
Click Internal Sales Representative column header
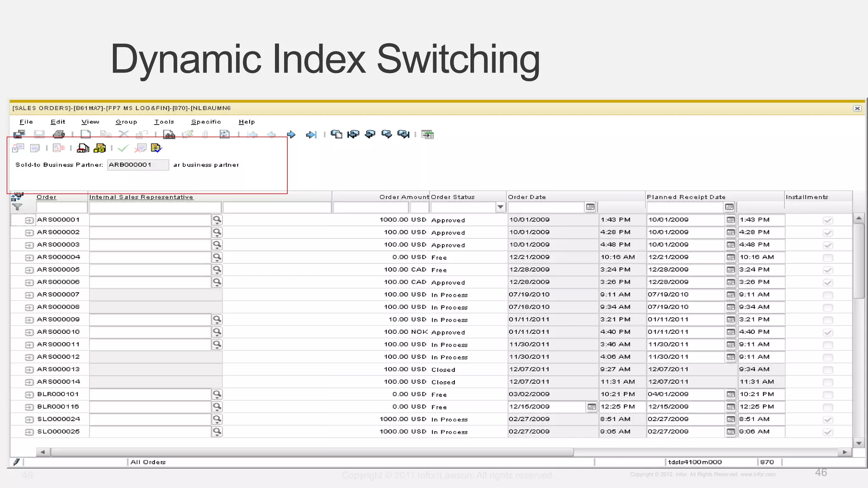click(141, 197)
